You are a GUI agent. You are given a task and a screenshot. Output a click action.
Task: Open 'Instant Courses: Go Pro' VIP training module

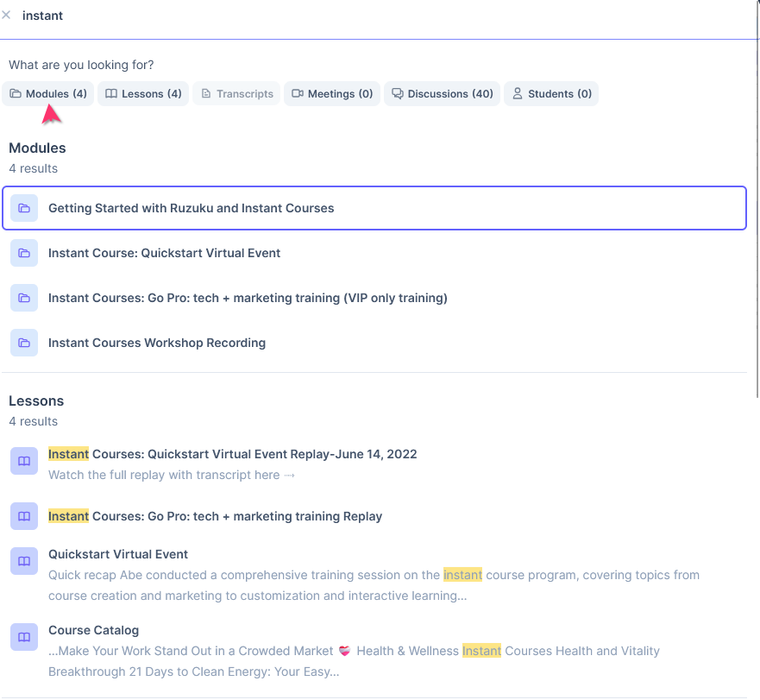point(374,298)
